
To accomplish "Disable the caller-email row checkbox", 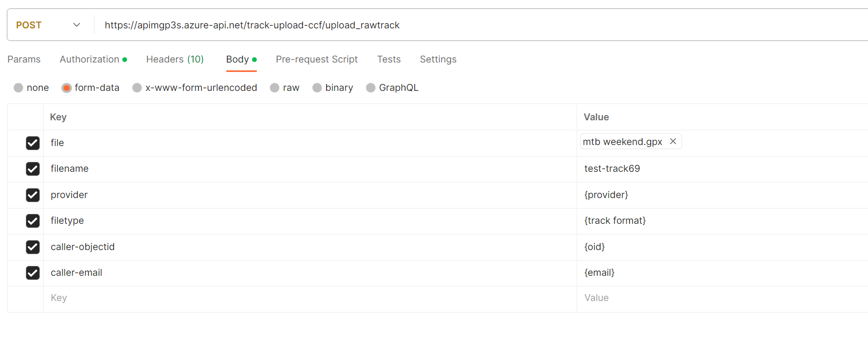I will pyautogui.click(x=33, y=273).
